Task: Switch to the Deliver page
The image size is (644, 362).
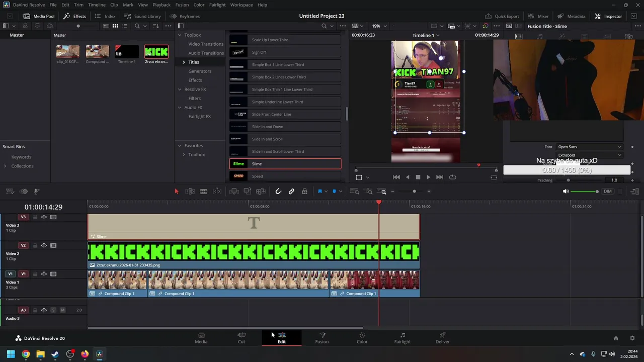Action: click(442, 338)
